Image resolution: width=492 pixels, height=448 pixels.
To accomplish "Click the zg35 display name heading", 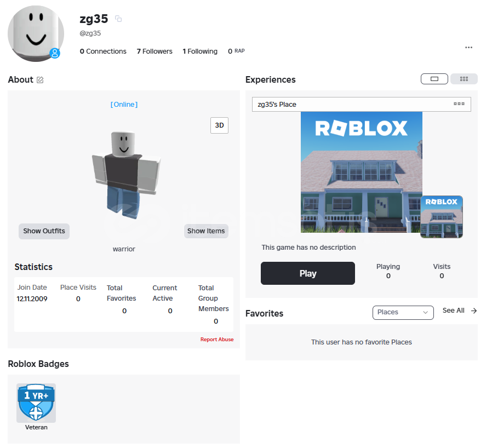I will pyautogui.click(x=94, y=19).
